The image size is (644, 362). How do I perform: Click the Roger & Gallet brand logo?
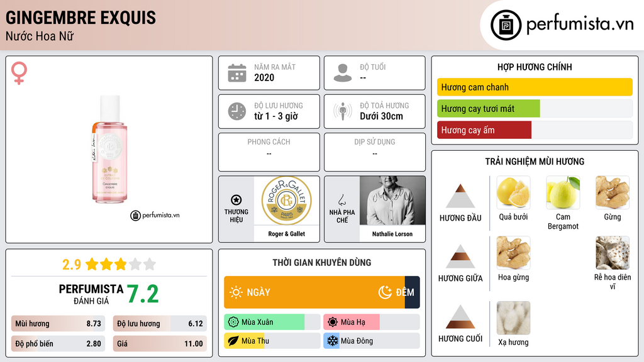click(x=287, y=200)
